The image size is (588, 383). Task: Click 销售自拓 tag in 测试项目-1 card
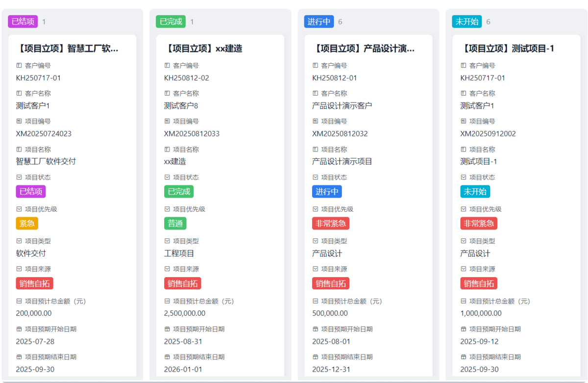click(x=479, y=283)
